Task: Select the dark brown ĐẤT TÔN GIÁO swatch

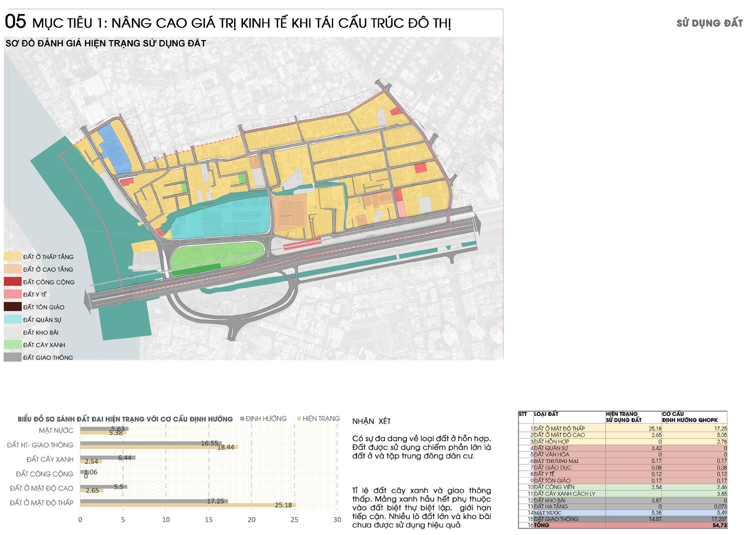Action: pyautogui.click(x=12, y=307)
